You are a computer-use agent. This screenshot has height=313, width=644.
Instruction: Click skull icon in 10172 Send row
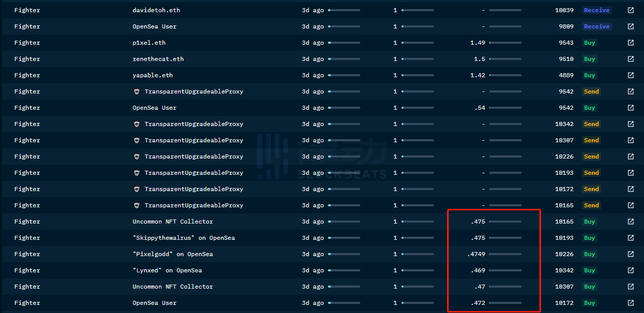137,189
